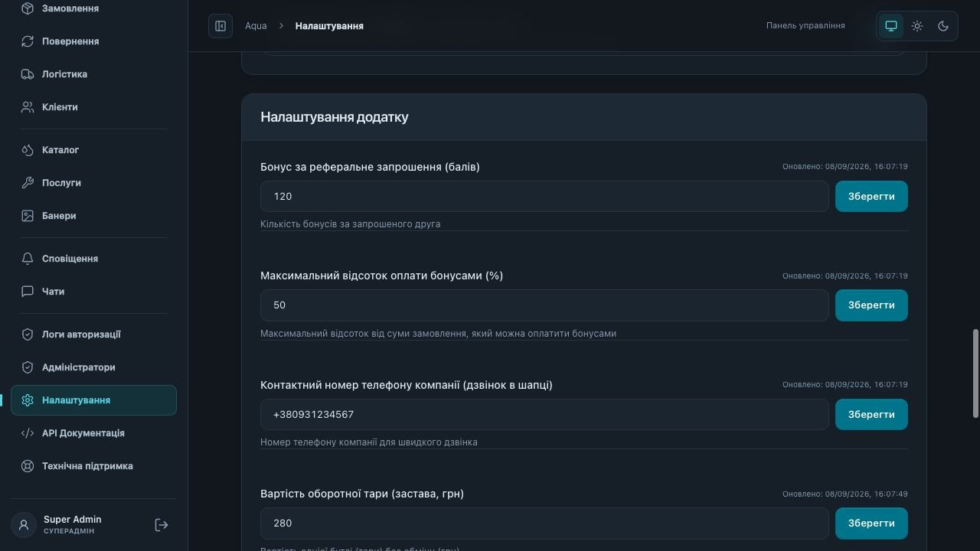Save the company phone number setting
The image size is (980, 551).
coord(871,414)
